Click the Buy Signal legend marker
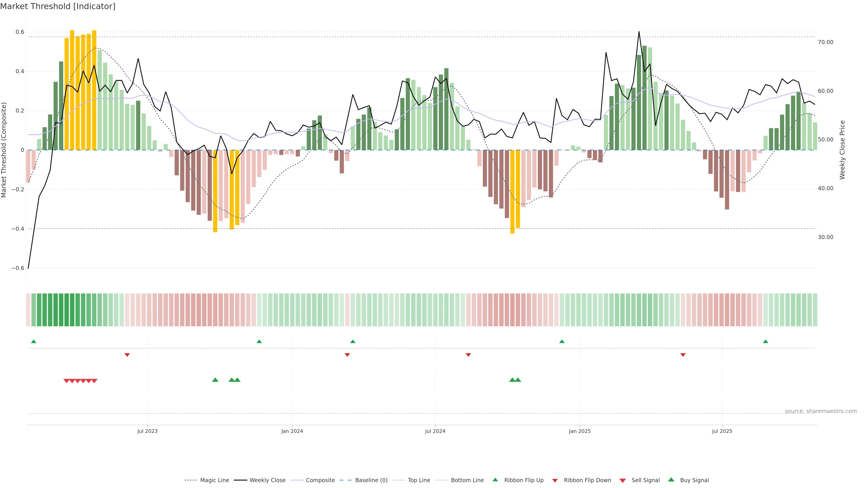Screen dimensions: 868x488 671,480
